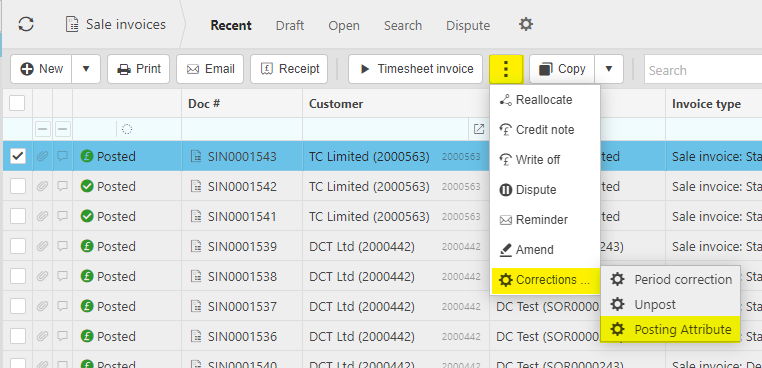Check the SIN0001539 row checkbox
This screenshot has height=368, width=762.
18,246
